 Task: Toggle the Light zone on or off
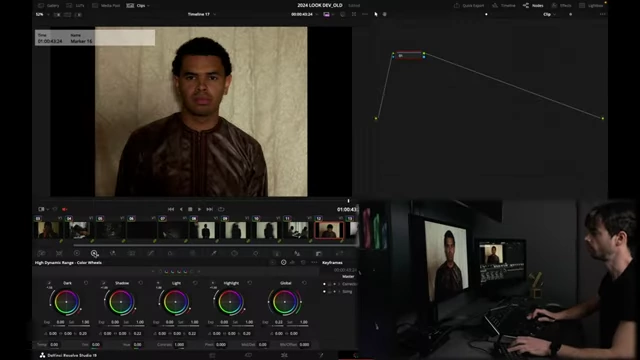(x=158, y=282)
